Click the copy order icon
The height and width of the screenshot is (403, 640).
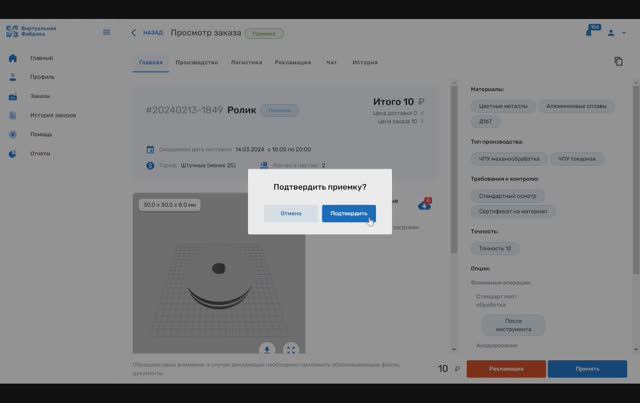click(x=618, y=62)
